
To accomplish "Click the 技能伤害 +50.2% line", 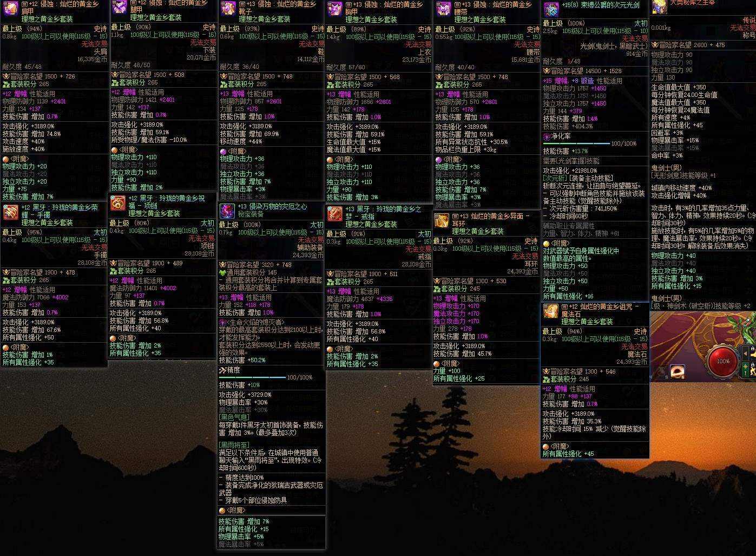I will coord(242,360).
